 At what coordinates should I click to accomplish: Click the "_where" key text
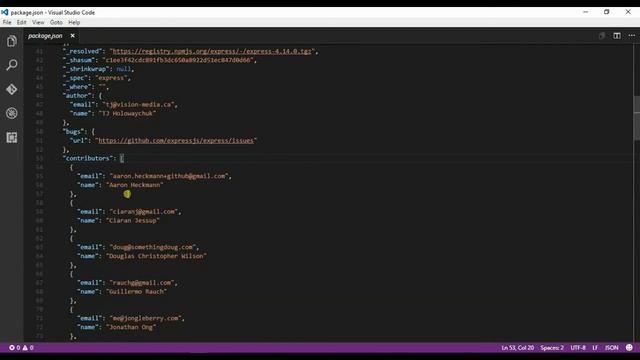tap(77, 87)
